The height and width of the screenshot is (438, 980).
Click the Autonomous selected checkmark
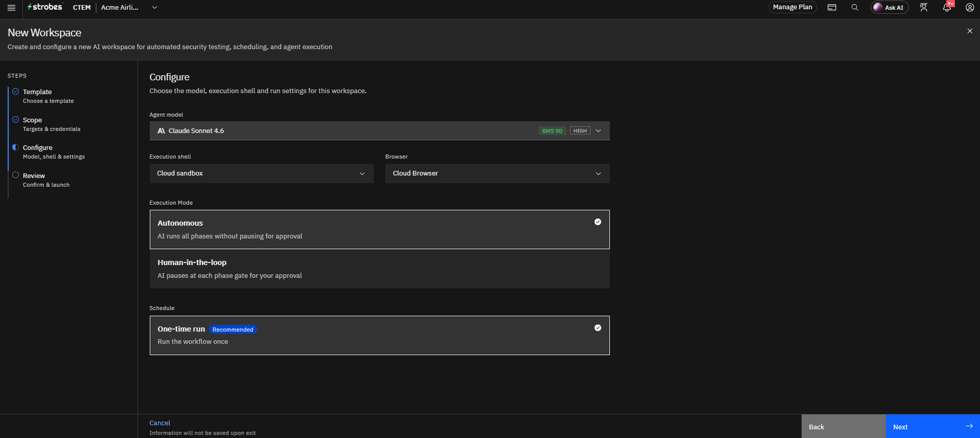tap(598, 222)
